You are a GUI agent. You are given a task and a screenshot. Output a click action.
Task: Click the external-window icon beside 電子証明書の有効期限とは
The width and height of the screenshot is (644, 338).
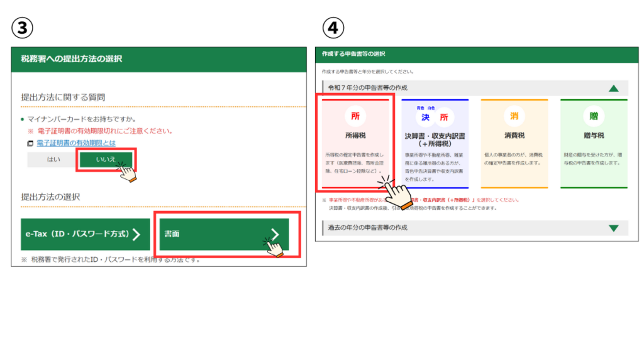point(30,143)
